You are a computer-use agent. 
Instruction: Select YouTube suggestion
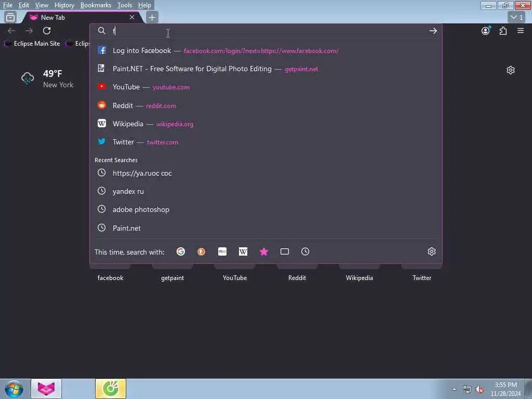click(266, 87)
